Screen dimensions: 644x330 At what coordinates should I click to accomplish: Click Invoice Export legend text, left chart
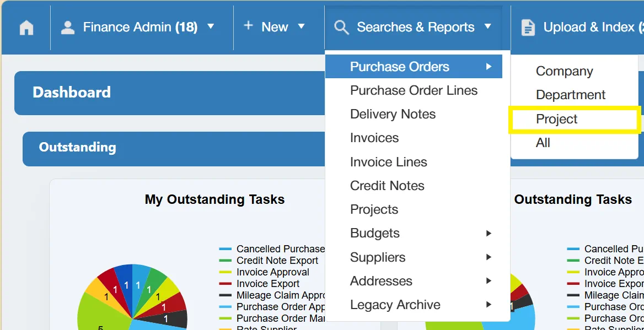coord(268,284)
